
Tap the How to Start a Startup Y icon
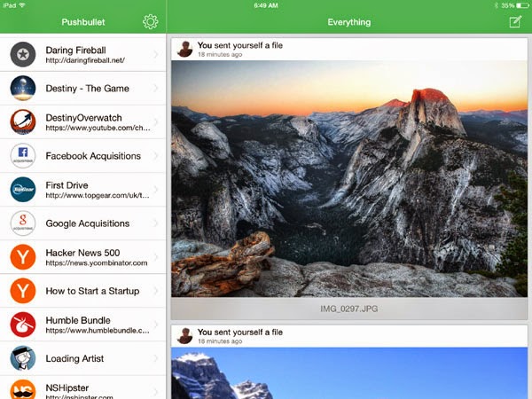[23, 291]
